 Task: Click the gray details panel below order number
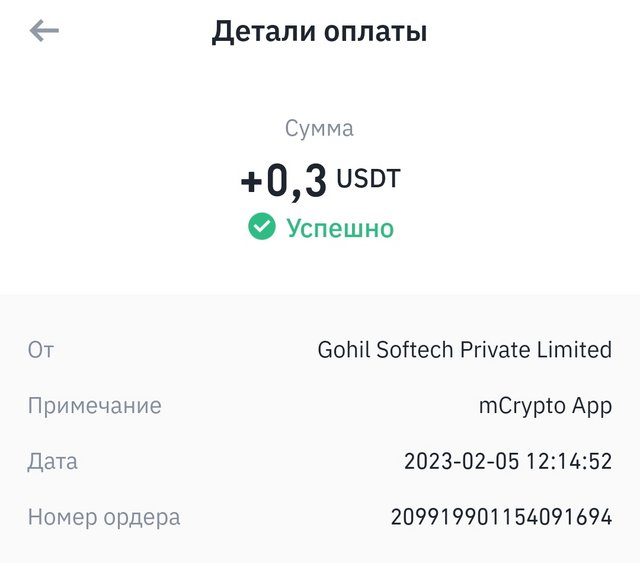tap(320, 549)
